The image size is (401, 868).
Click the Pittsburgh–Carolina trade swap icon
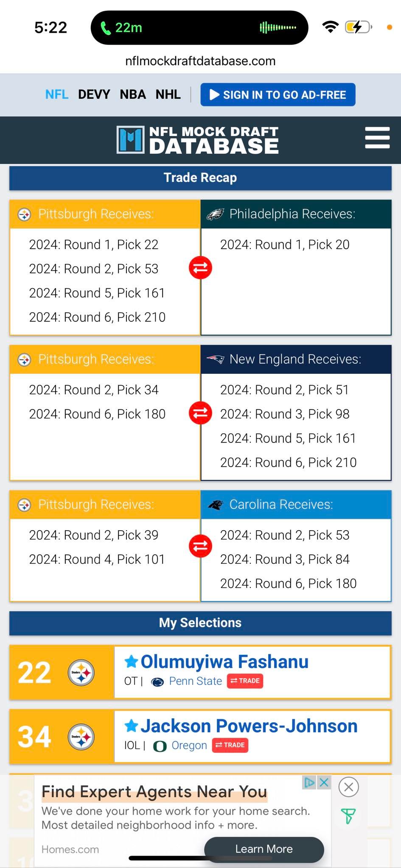(200, 546)
